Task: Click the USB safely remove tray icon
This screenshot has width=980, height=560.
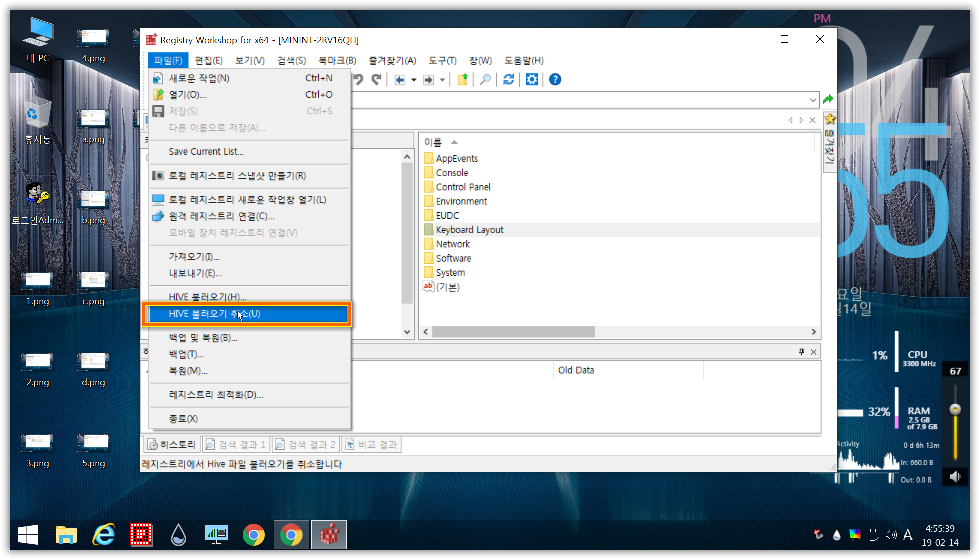Action: pos(873,535)
